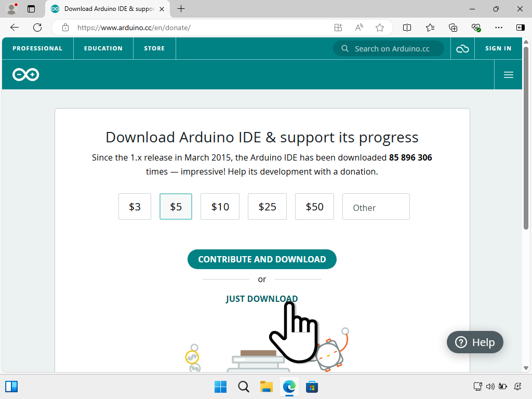Screen dimensions: 532x399
Task: Open notification center in system tray
Action: (518, 387)
